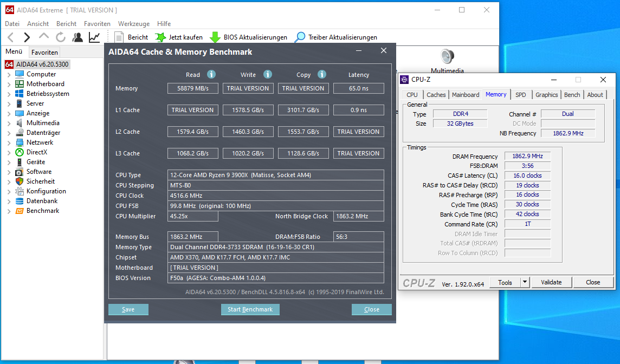The height and width of the screenshot is (364, 620).
Task: Click CPU Type 12-Core AMD Ryzen text
Action: (x=241, y=175)
